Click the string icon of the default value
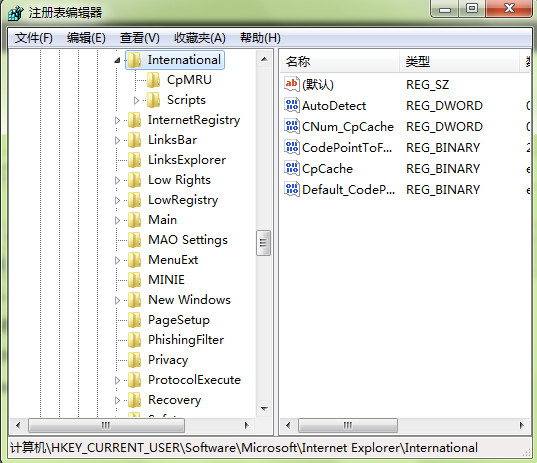537x463 pixels. pos(292,84)
